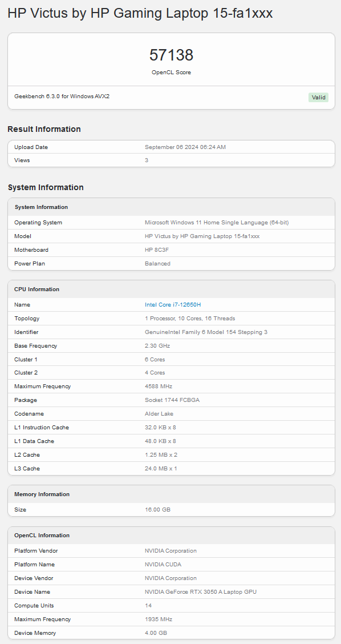Click the memory Size 16.00 GB value
341x644 pixels.
click(x=157, y=510)
